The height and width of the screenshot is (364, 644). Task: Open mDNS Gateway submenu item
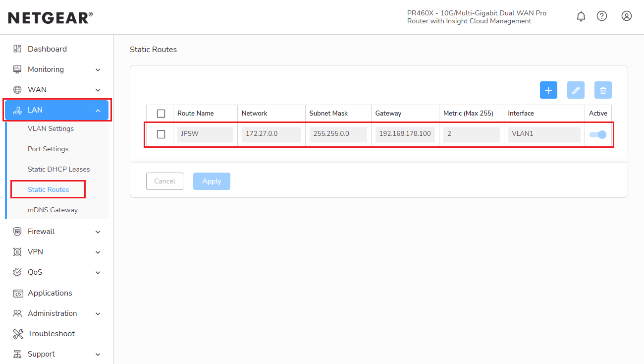coord(53,210)
